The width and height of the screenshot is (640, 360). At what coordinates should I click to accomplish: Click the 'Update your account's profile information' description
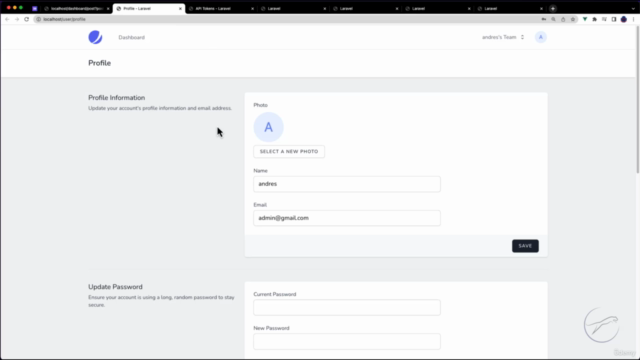coord(160,108)
